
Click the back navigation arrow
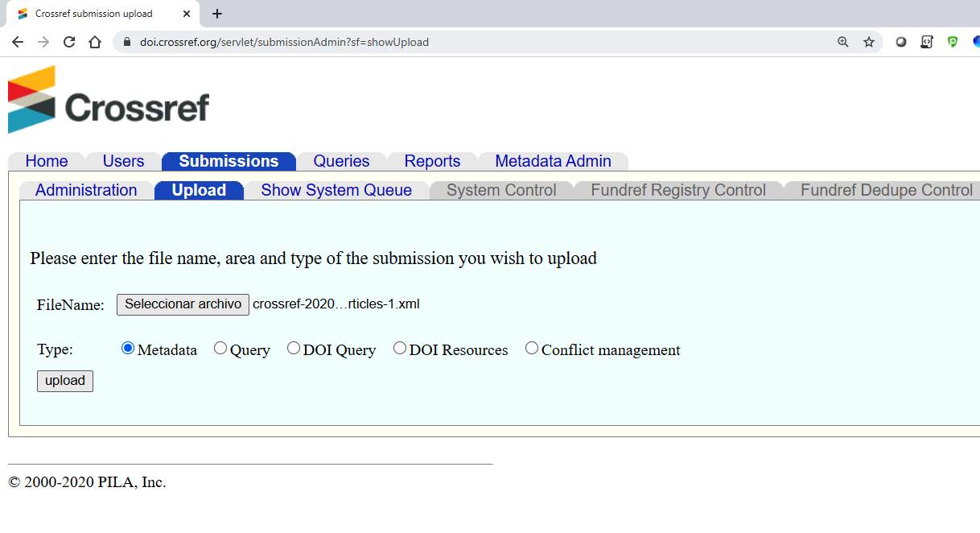point(18,41)
